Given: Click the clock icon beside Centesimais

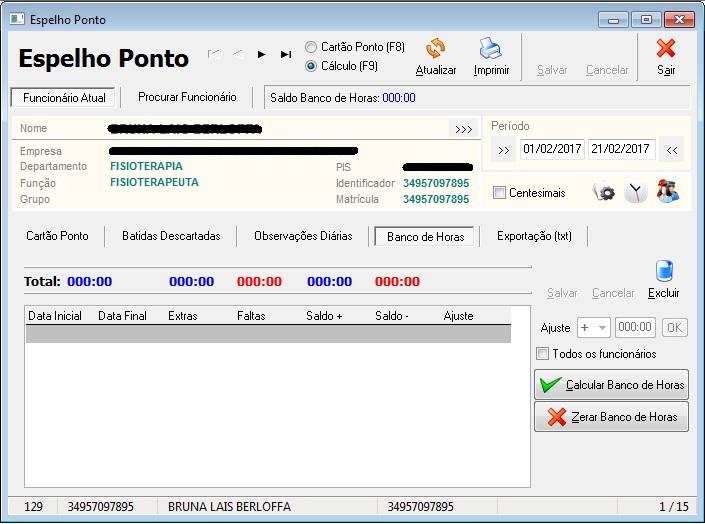Looking at the screenshot, I should [636, 193].
